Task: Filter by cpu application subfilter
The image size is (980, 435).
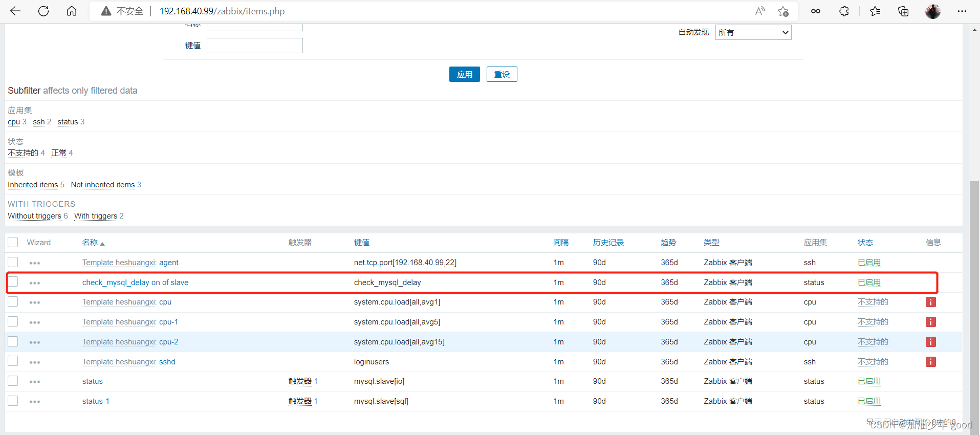Action: (x=14, y=122)
